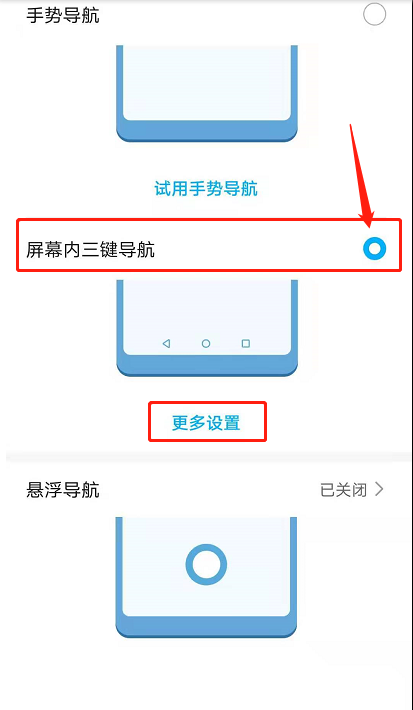Tap the recent apps square icon
Image resolution: width=413 pixels, height=710 pixels.
(x=246, y=344)
